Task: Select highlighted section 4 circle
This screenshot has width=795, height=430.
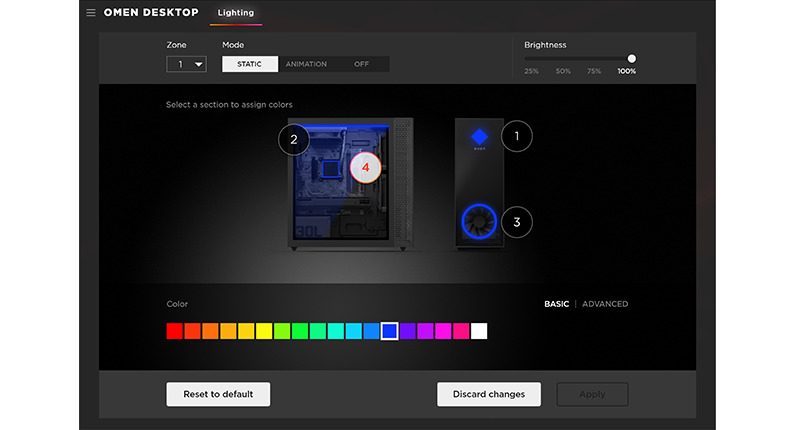Action: (365, 168)
